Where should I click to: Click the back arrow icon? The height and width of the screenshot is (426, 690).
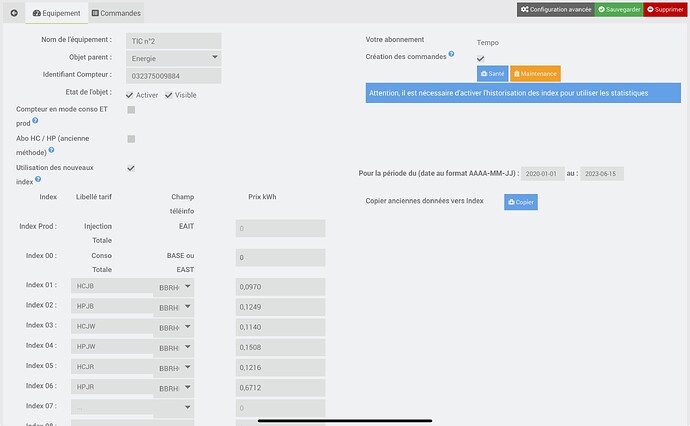(13, 13)
